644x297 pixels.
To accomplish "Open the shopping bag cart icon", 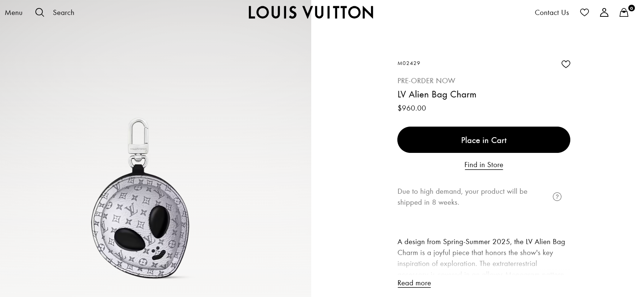I will pos(624,13).
